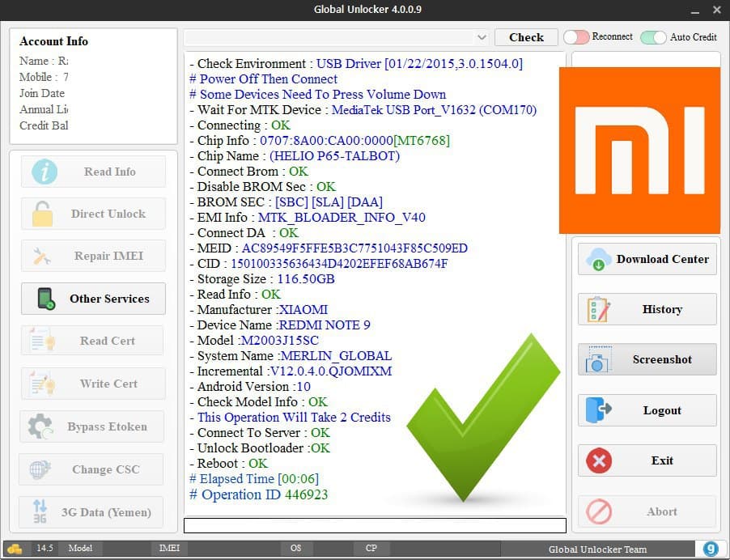Click the Logout door arrow icon
730x560 pixels.
599,410
